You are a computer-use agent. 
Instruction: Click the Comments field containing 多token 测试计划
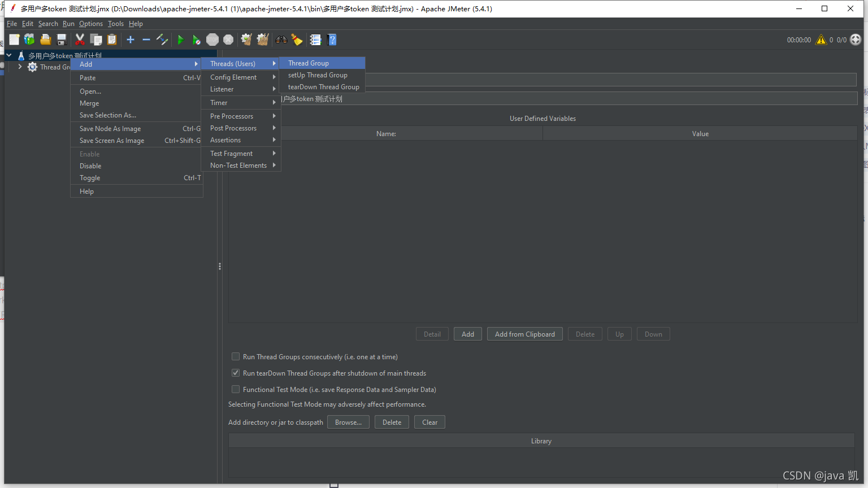[569, 99]
